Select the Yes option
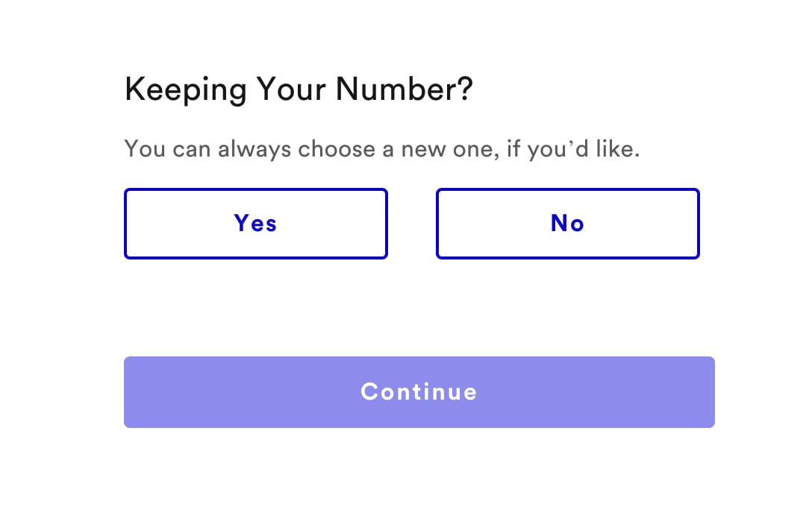812x510 pixels. pos(255,224)
